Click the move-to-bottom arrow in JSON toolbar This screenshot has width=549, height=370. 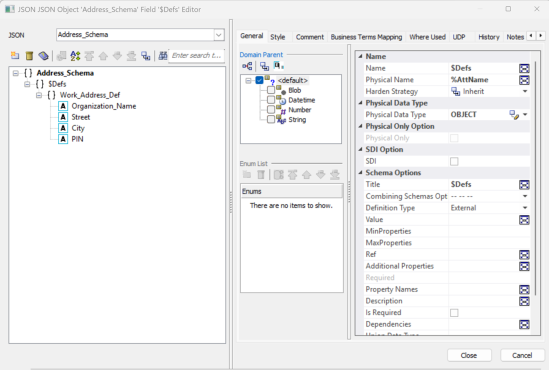(x=131, y=55)
